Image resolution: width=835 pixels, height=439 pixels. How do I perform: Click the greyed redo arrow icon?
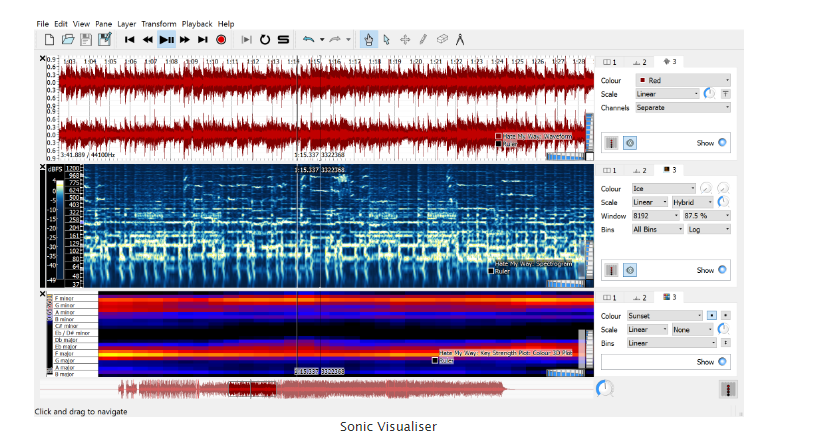tap(335, 39)
